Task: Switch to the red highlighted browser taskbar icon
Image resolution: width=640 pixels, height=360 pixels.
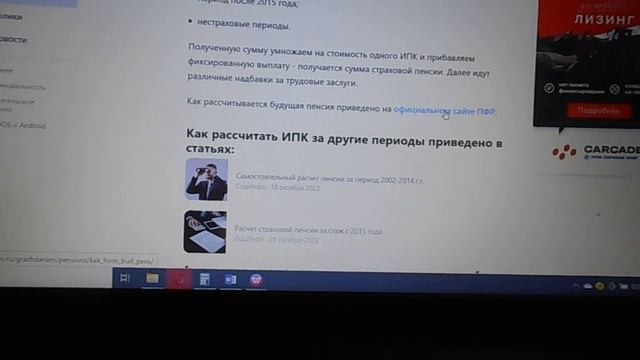Action: [x=179, y=279]
